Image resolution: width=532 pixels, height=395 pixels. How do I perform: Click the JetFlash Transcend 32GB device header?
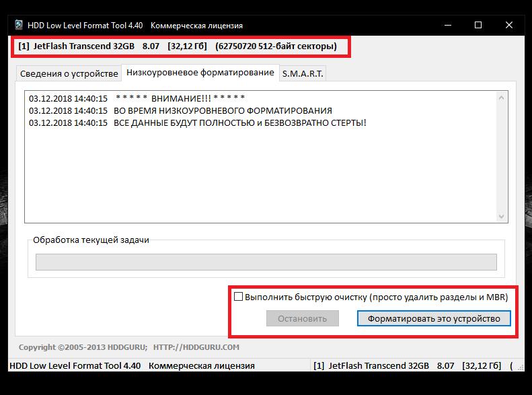tap(178, 46)
